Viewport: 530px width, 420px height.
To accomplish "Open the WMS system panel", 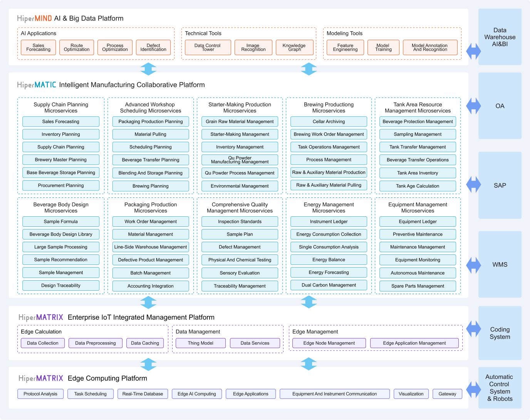I will 500,264.
